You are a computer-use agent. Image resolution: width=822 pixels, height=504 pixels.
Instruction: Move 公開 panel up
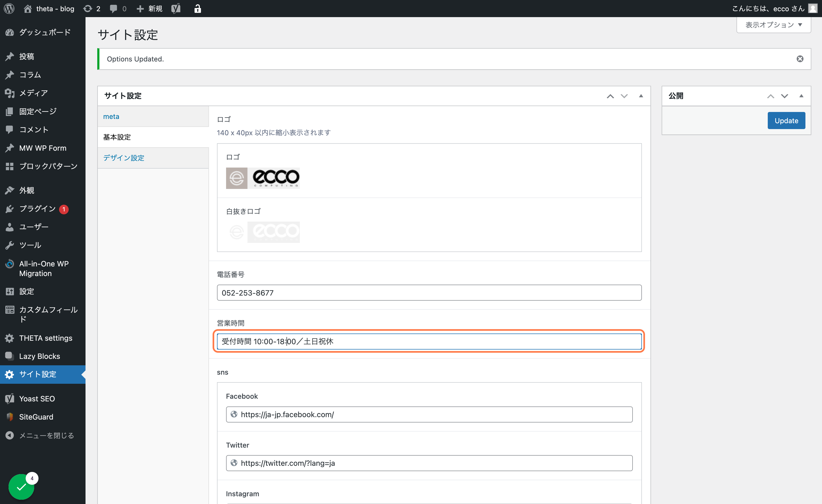pyautogui.click(x=771, y=96)
